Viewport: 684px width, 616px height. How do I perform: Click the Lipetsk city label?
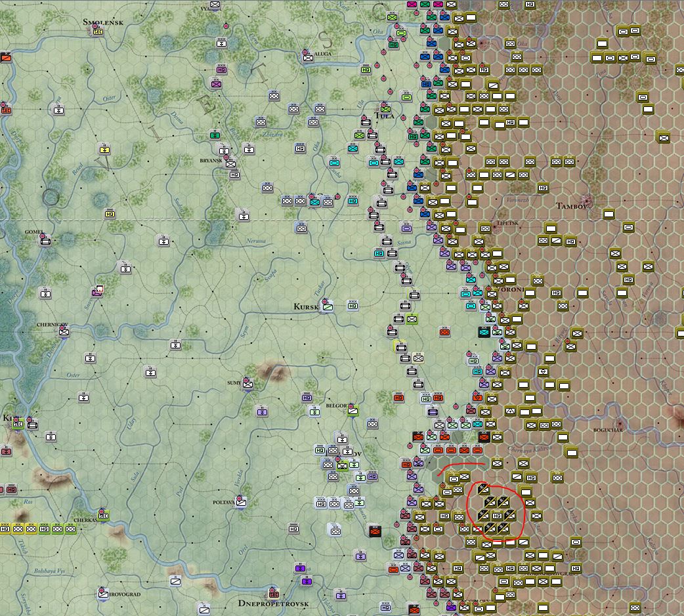tap(508, 223)
